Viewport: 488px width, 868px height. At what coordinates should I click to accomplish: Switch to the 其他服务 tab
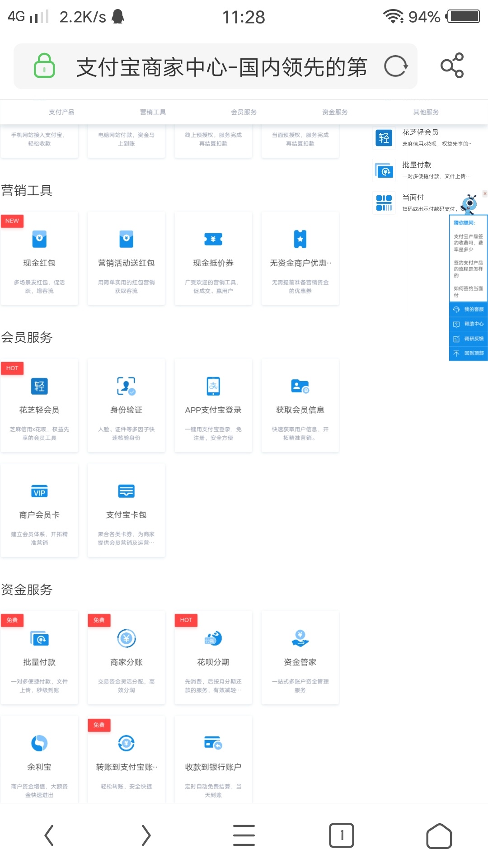click(x=426, y=112)
